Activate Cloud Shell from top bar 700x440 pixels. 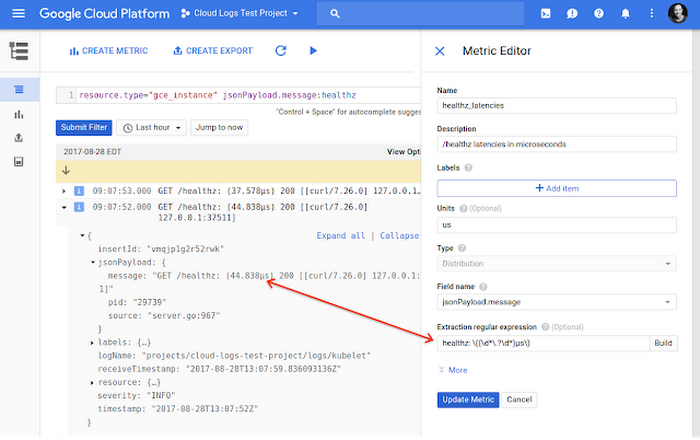(544, 14)
